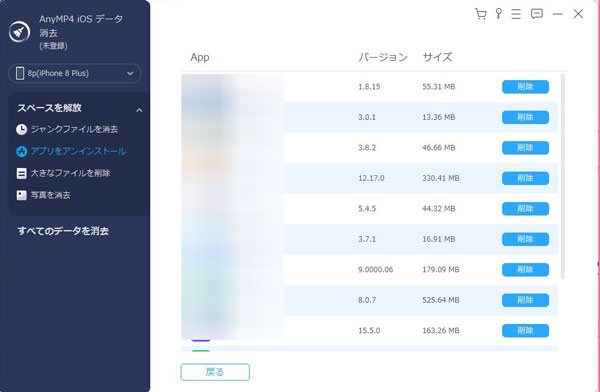Select アプリをアンインストール menu item
600x392 pixels.
(78, 152)
